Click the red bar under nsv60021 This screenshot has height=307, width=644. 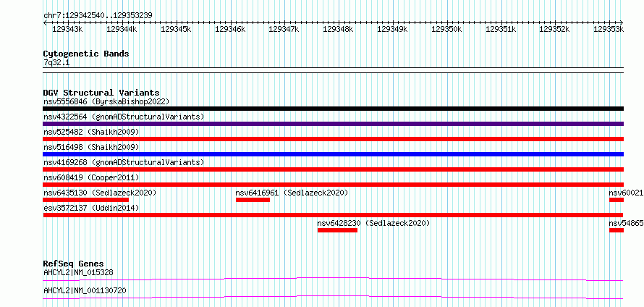[x=617, y=200]
